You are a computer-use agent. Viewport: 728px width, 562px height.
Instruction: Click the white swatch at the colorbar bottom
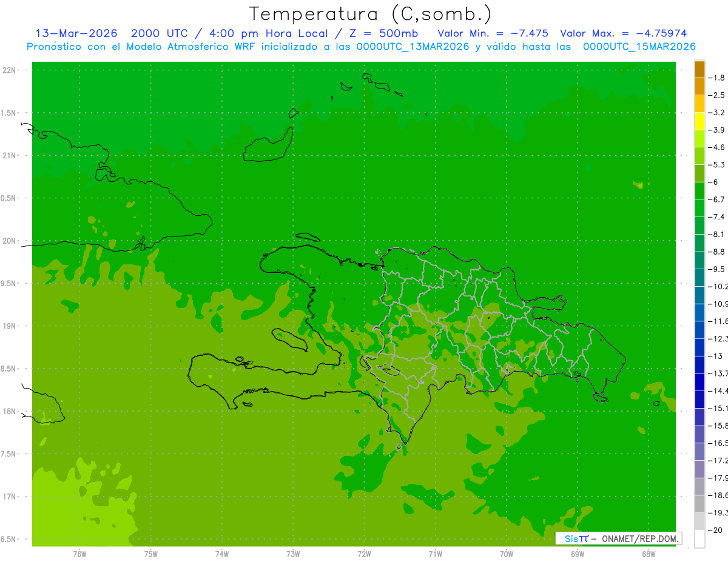pos(699,539)
